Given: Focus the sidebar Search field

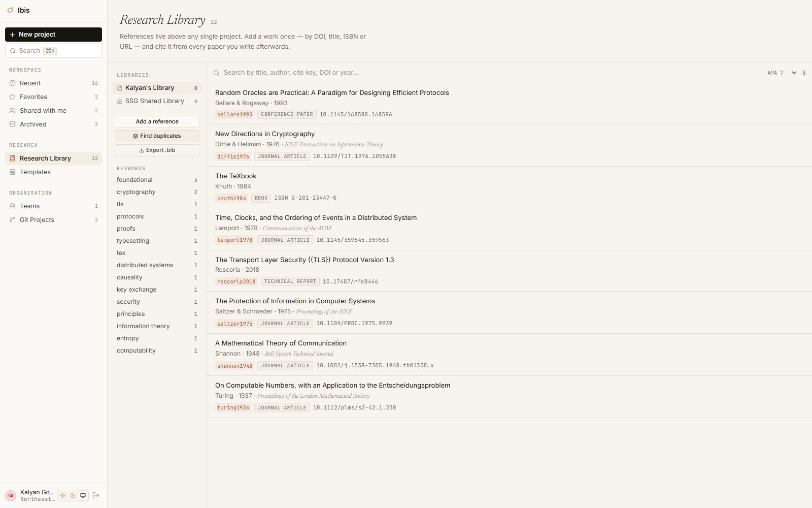Looking at the screenshot, I should tap(53, 51).
